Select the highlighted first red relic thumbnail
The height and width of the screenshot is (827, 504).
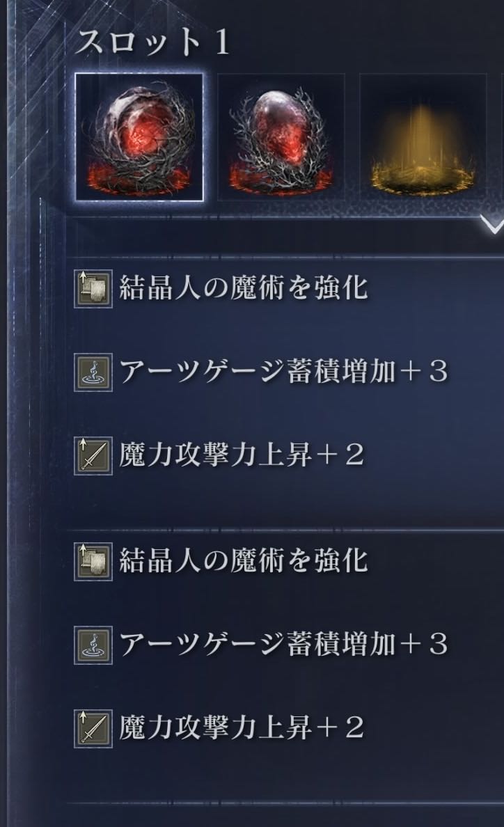click(139, 137)
